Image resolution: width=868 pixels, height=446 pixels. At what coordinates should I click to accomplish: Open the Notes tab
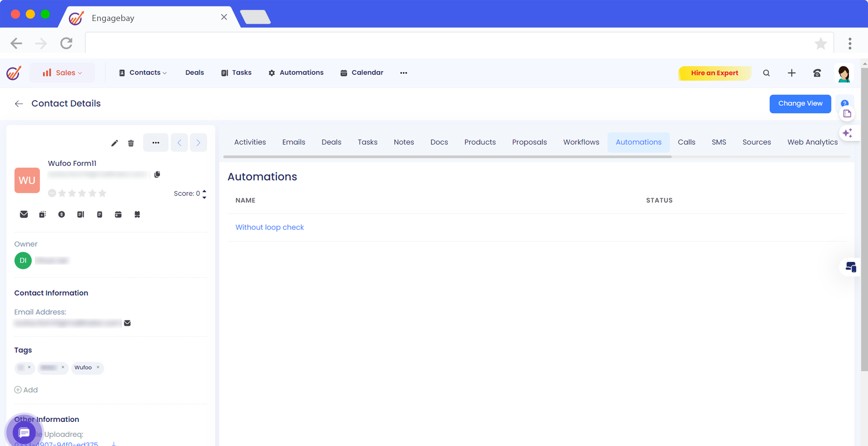(x=404, y=142)
